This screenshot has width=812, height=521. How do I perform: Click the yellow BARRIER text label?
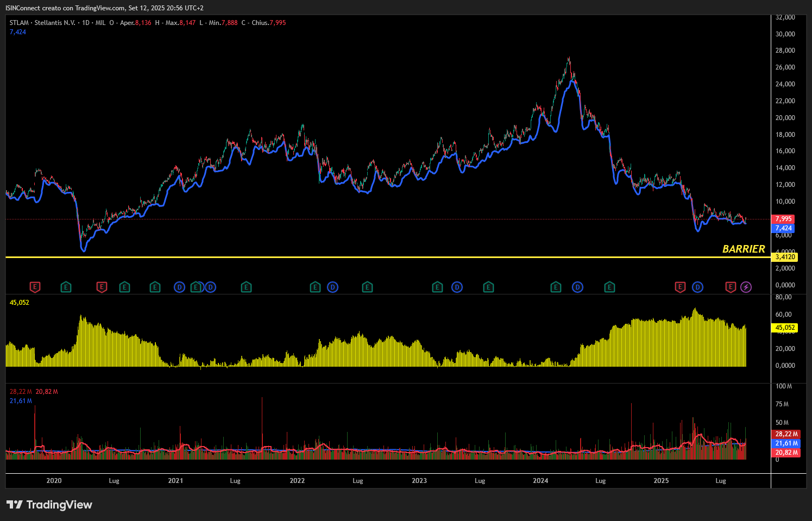pyautogui.click(x=744, y=249)
